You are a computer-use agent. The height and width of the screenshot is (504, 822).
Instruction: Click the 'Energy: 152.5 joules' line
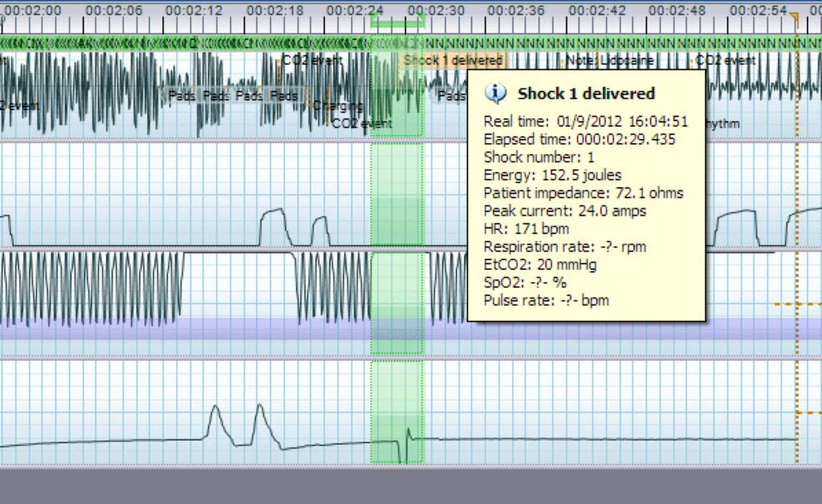tap(552, 175)
